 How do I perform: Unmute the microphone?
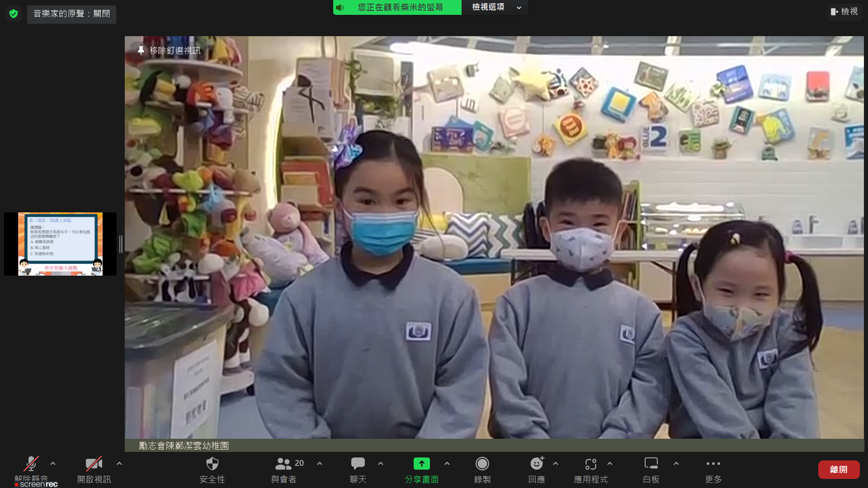pyautogui.click(x=31, y=464)
